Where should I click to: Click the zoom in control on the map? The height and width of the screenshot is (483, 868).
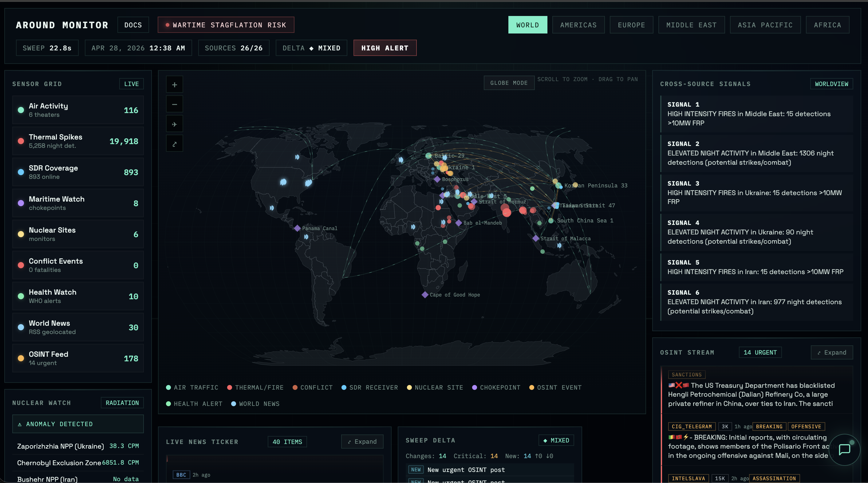pos(175,84)
